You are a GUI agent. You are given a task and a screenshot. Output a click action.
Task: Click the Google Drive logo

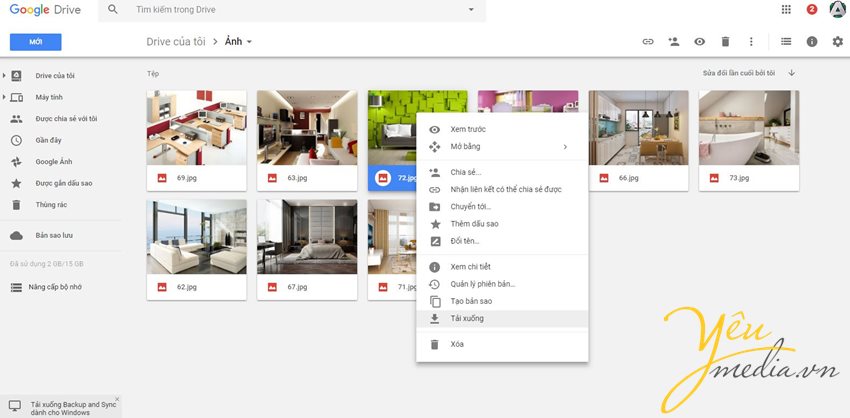click(x=45, y=9)
